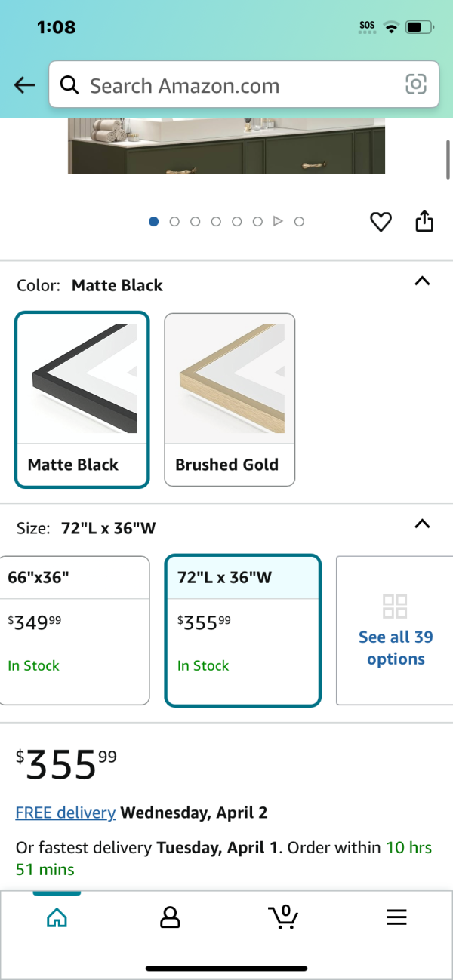Viewport: 453px width, 980px height.
Task: Tap the magnifier icon in search bar
Action: point(69,85)
